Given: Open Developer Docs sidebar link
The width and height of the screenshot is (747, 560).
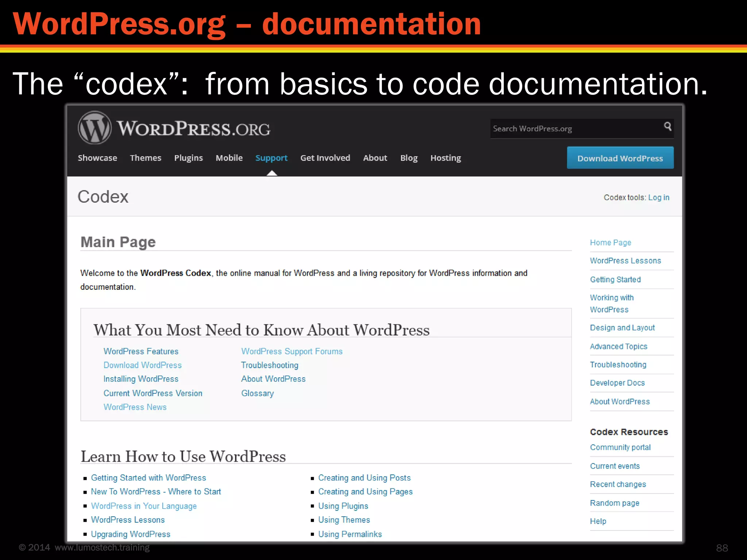Looking at the screenshot, I should coord(617,383).
